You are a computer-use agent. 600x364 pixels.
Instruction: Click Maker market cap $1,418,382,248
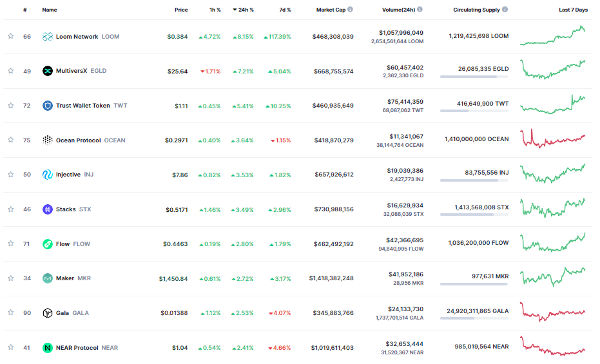pos(331,278)
